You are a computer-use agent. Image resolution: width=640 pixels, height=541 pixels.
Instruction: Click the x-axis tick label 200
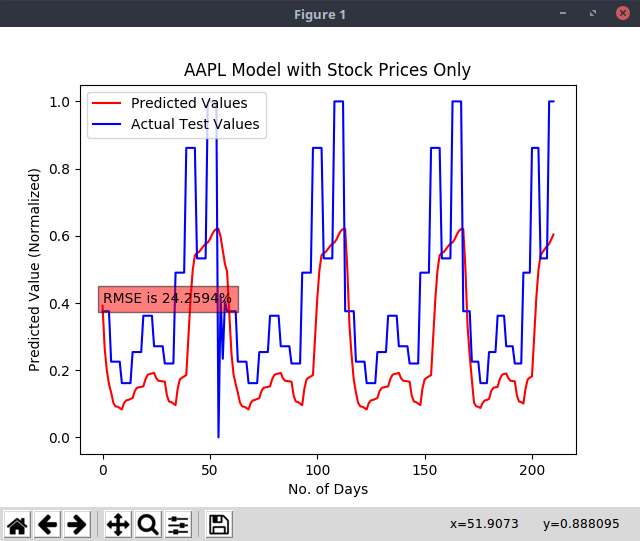pyautogui.click(x=532, y=470)
